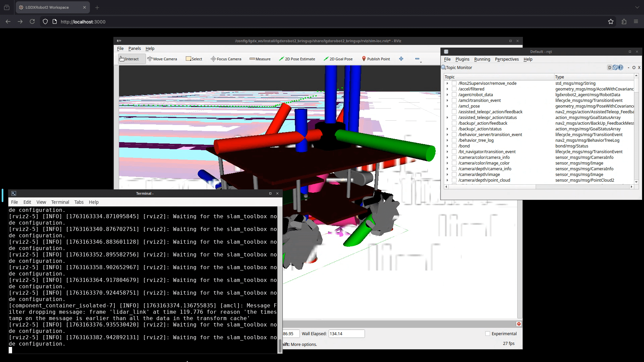Select the Interact tool in RViz
This screenshot has width=644, height=362.
point(131,59)
